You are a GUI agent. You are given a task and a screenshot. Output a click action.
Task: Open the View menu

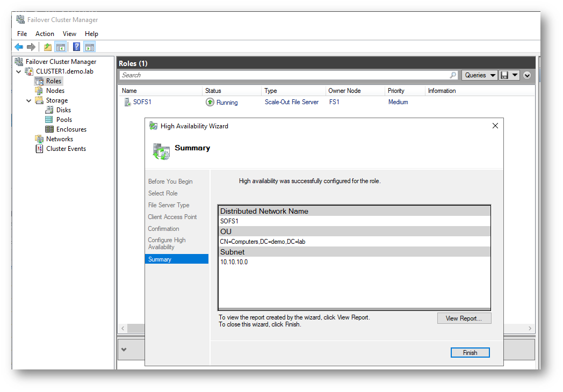click(x=69, y=34)
